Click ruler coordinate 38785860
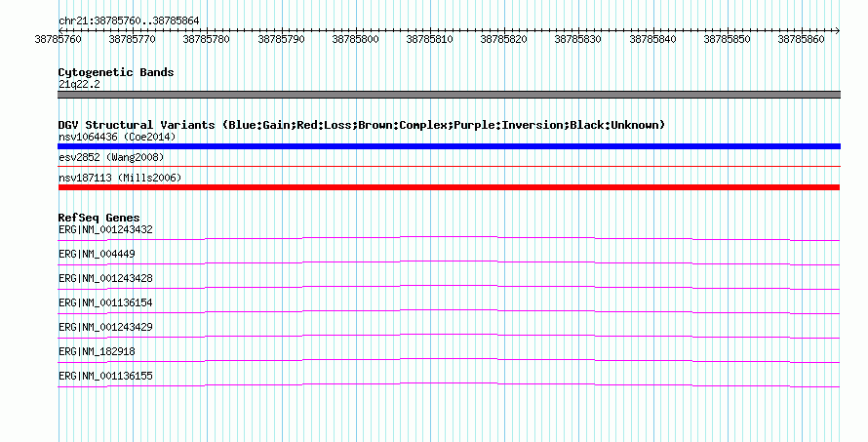The image size is (868, 442). [801, 39]
